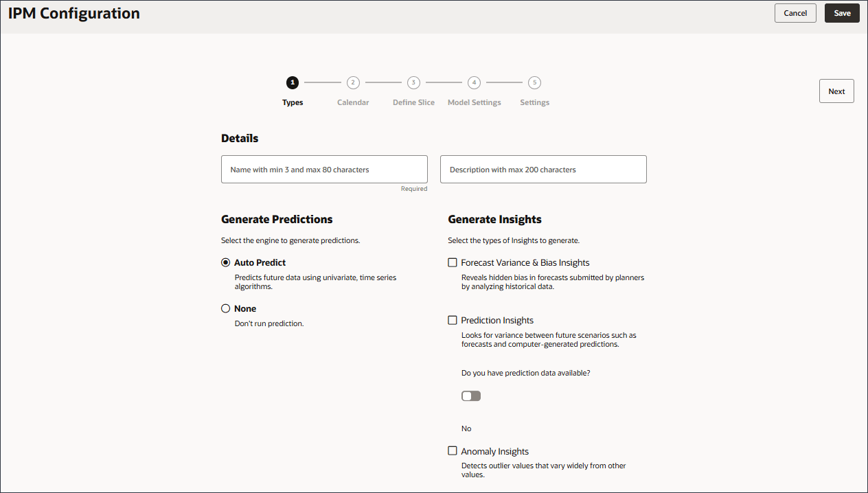This screenshot has height=493, width=868.
Task: Click step 5 Settings circle in the stepper
Action: 534,82
